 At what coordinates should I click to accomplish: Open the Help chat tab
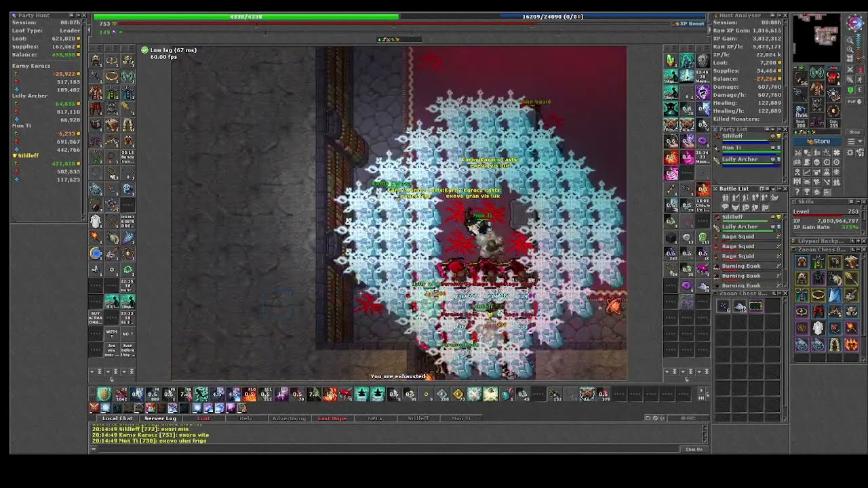[x=246, y=418]
